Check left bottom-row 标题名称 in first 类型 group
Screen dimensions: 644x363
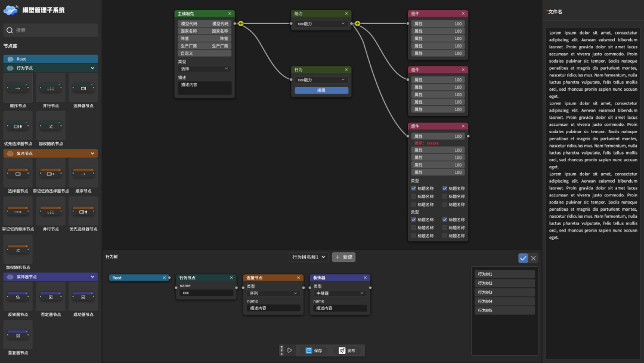414,204
